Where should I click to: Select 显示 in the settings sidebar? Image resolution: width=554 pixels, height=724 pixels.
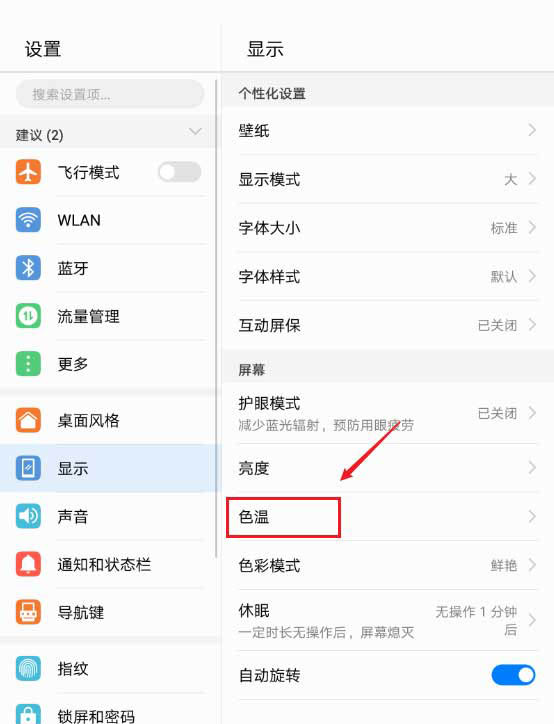click(107, 468)
